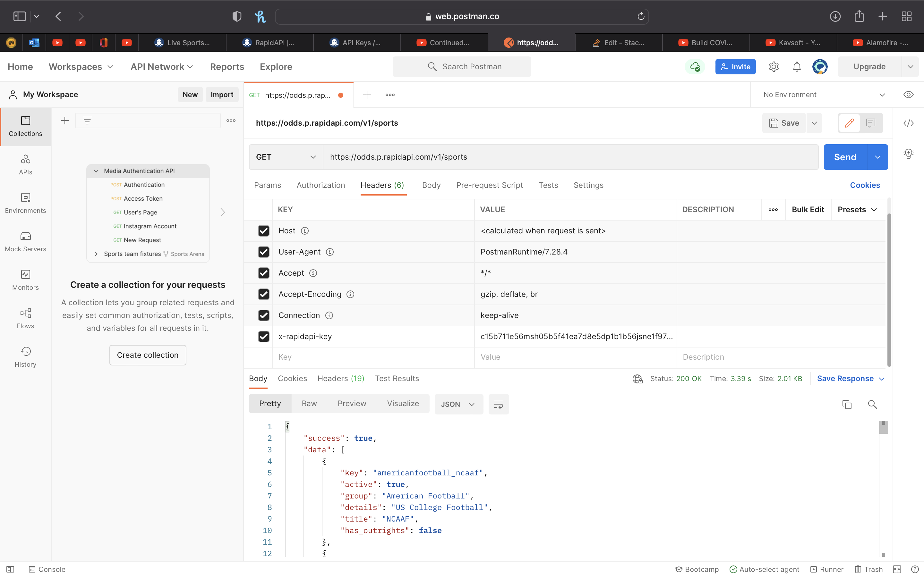Expand the Sports team fixtures collection
This screenshot has height=577, width=924.
[96, 253]
